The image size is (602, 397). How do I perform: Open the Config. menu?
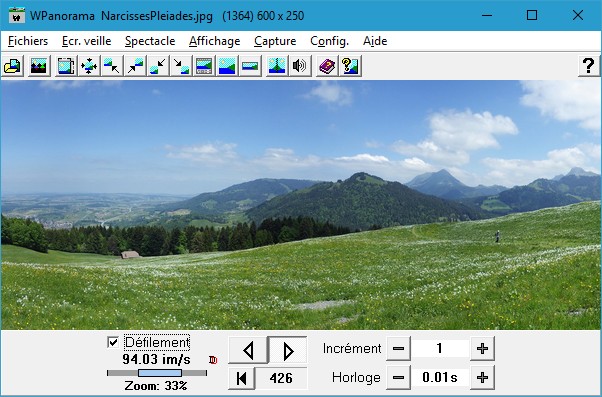(329, 41)
